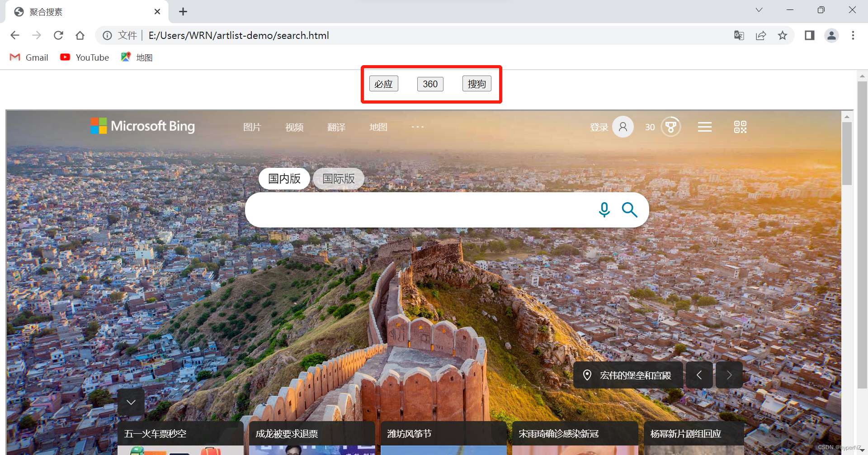Click the Bing frame scrollbar thumb
The height and width of the screenshot is (455, 868).
[847, 154]
